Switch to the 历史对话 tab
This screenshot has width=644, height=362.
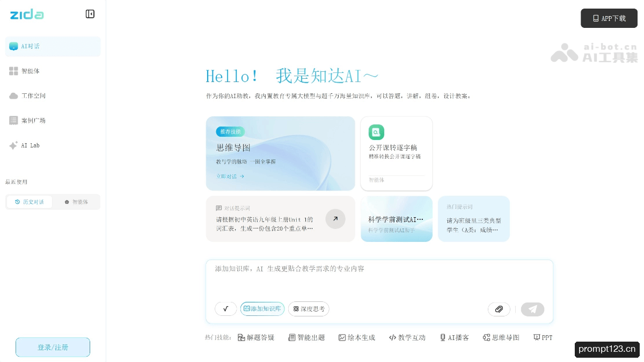[30, 202]
